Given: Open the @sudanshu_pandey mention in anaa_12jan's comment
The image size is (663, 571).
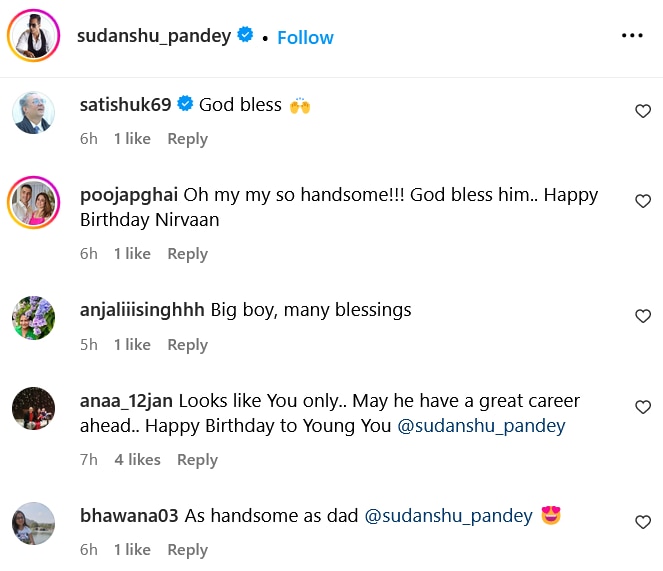Looking at the screenshot, I should coord(481,426).
